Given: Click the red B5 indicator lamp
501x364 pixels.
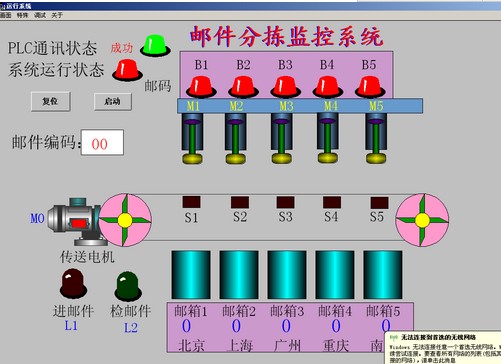Looking at the screenshot, I should click(x=370, y=87).
